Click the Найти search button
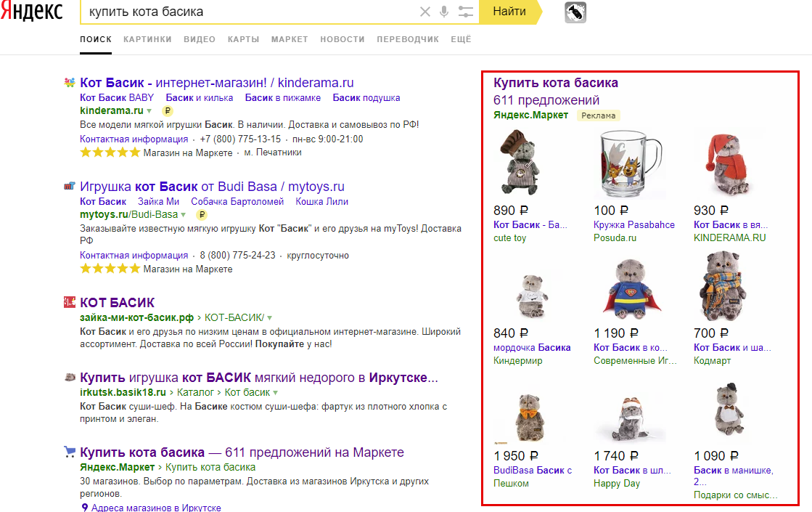The width and height of the screenshot is (812, 512). (510, 12)
